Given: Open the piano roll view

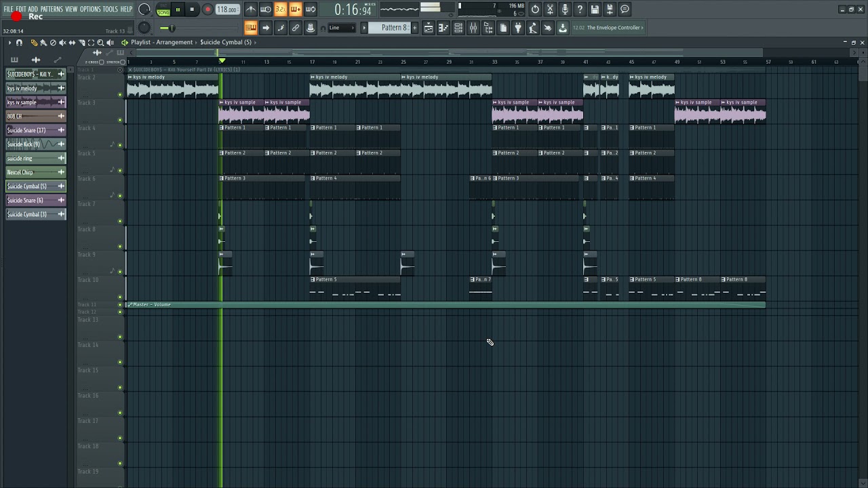Looking at the screenshot, I should [x=443, y=28].
